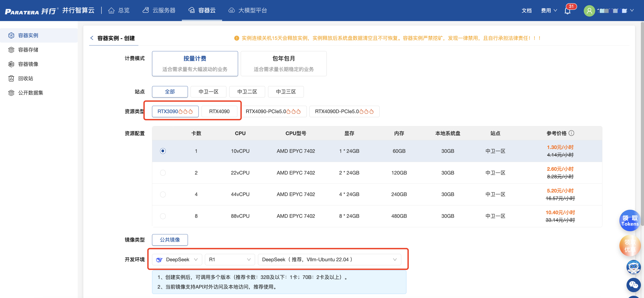Select RTX4090D-PCIe5.0 resource type
The width and height of the screenshot is (644, 298).
click(x=344, y=111)
